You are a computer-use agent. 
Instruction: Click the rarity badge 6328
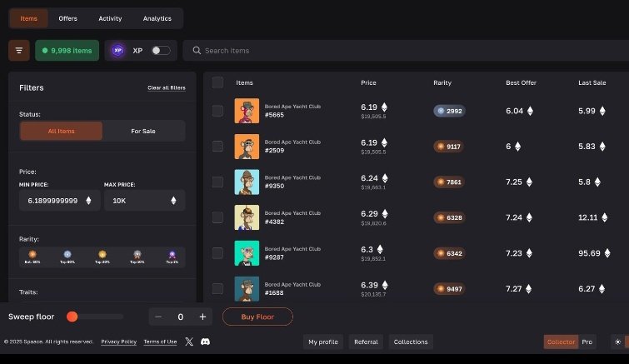[x=449, y=217]
